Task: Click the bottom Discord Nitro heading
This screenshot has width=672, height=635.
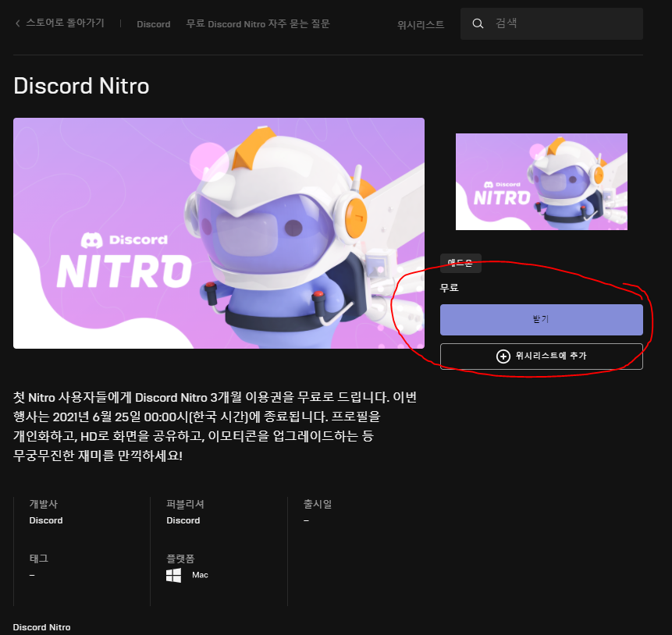Action: (41, 627)
